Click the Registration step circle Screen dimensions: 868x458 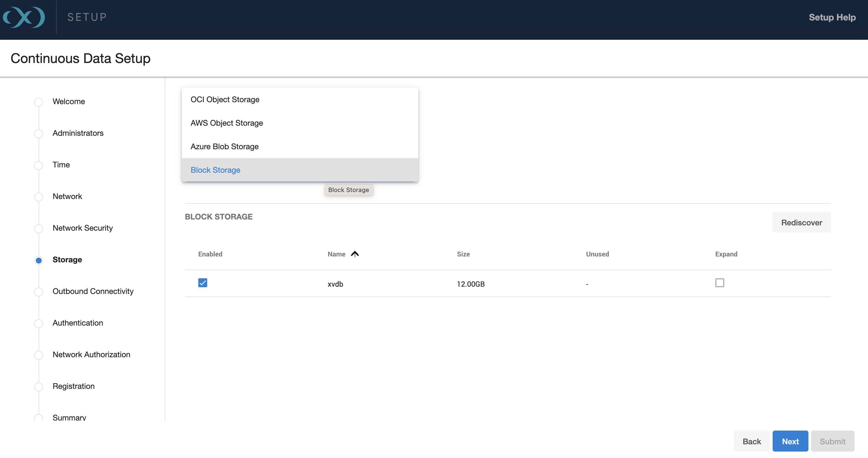coord(39,387)
